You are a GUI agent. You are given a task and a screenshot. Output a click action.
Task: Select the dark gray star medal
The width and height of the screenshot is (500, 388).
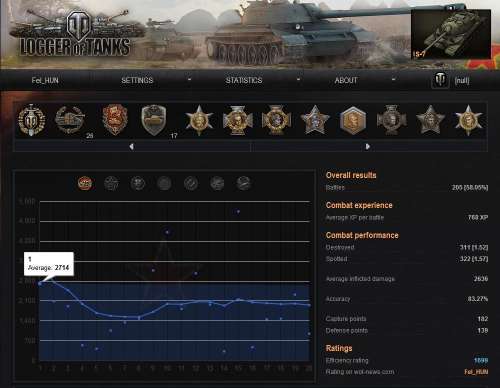pyautogui.click(x=430, y=119)
